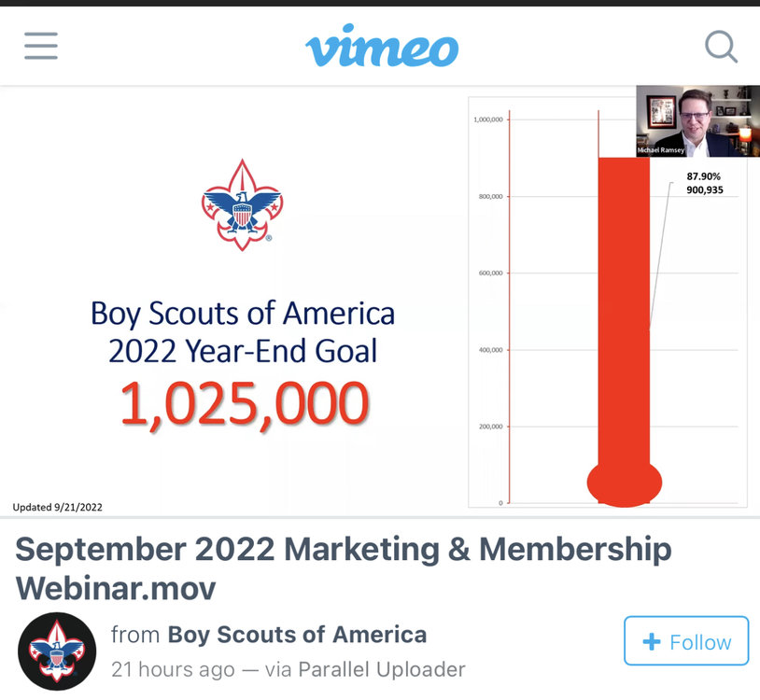Click the 87.90% 900,935 data label
The height and width of the screenshot is (700, 760).
[x=705, y=183]
